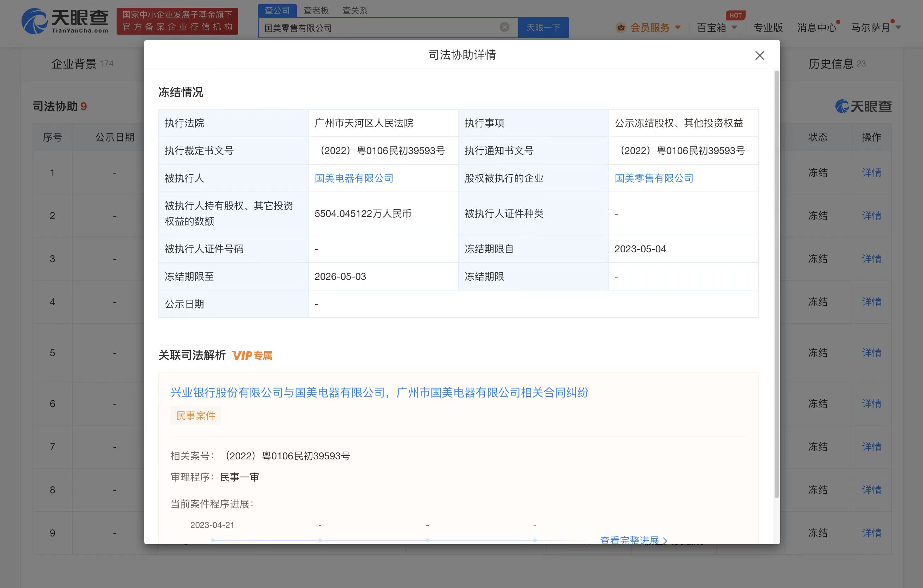The width and height of the screenshot is (923, 588).
Task: Click the 天眼一下 search button
Action: 543,28
